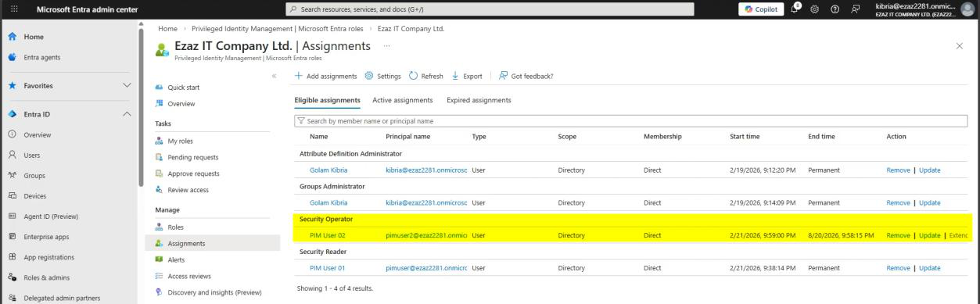The width and height of the screenshot is (980, 304).
Task: Switch to Eligible assignments tab
Action: [327, 100]
